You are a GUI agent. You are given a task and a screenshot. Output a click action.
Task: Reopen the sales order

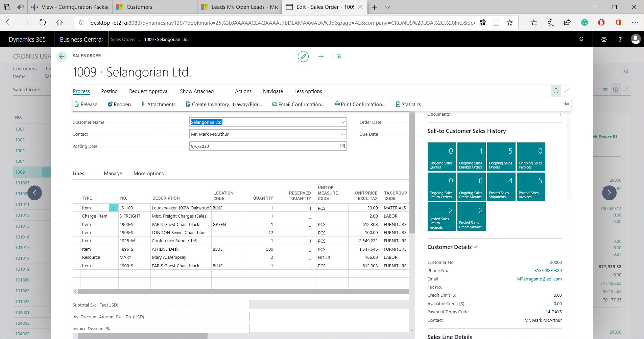point(119,105)
